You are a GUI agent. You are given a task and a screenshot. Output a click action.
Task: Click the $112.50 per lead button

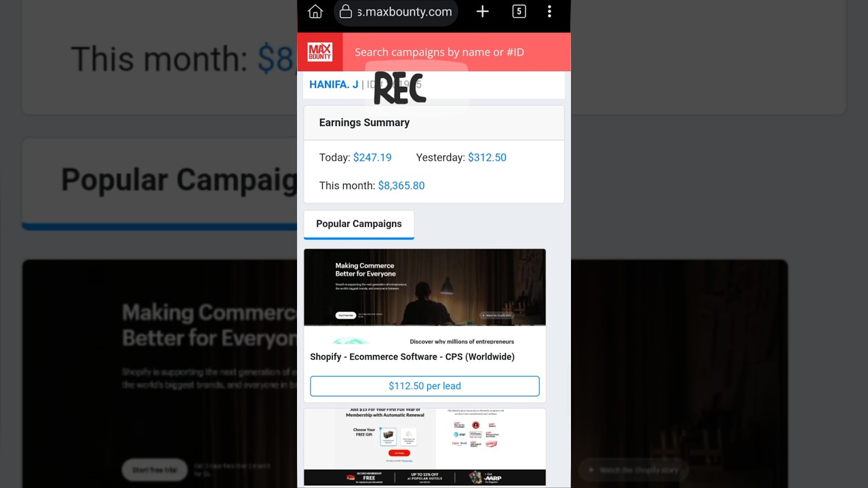coord(425,386)
